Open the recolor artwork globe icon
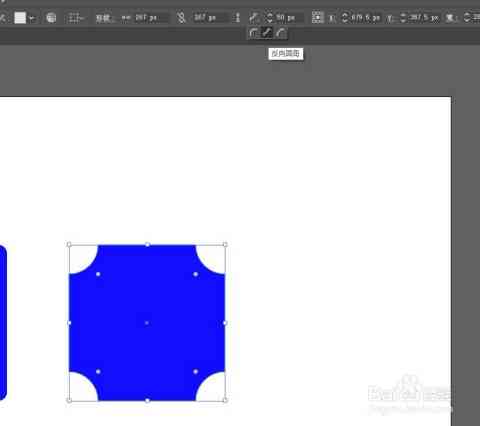 coord(51,18)
